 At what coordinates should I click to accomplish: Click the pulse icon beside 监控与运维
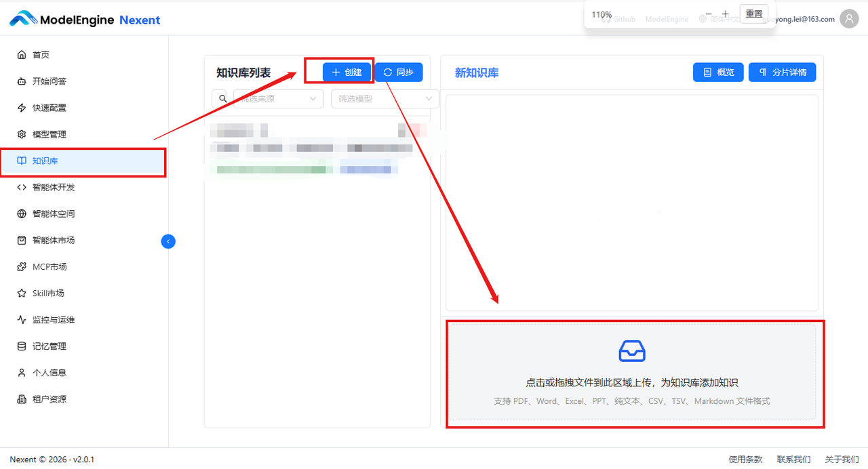[x=22, y=319]
